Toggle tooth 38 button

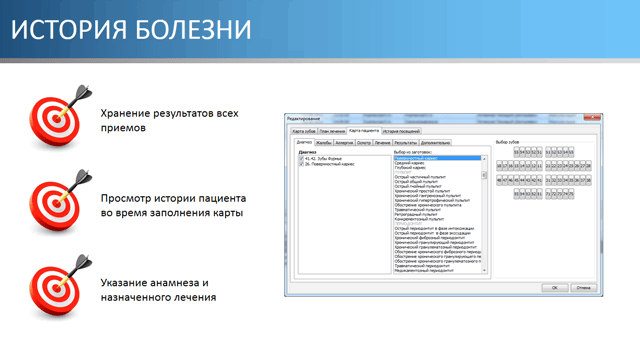(x=589, y=180)
